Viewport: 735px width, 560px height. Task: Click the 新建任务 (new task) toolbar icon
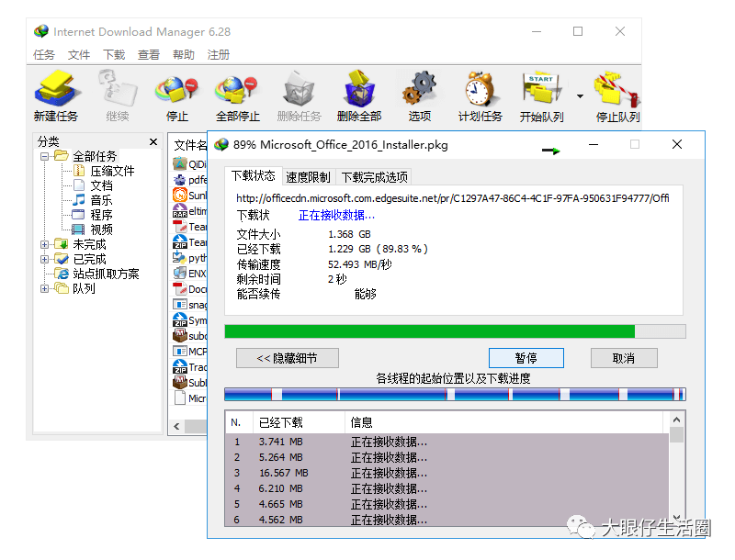(x=55, y=96)
